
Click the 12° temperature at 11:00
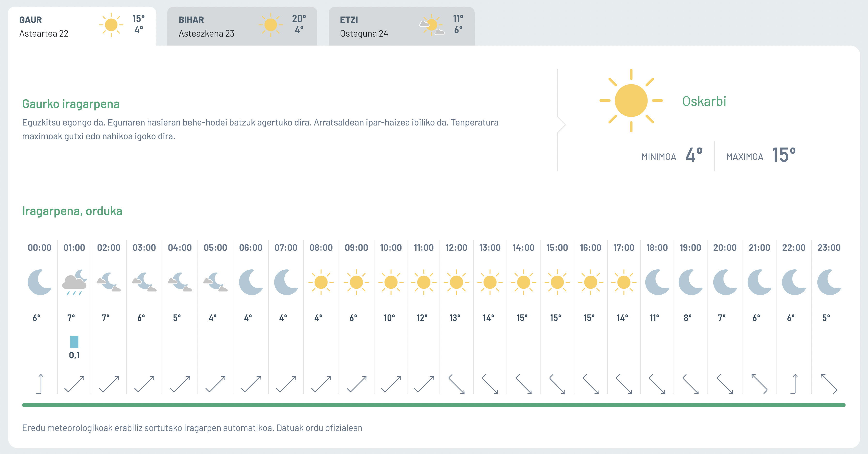(x=422, y=318)
